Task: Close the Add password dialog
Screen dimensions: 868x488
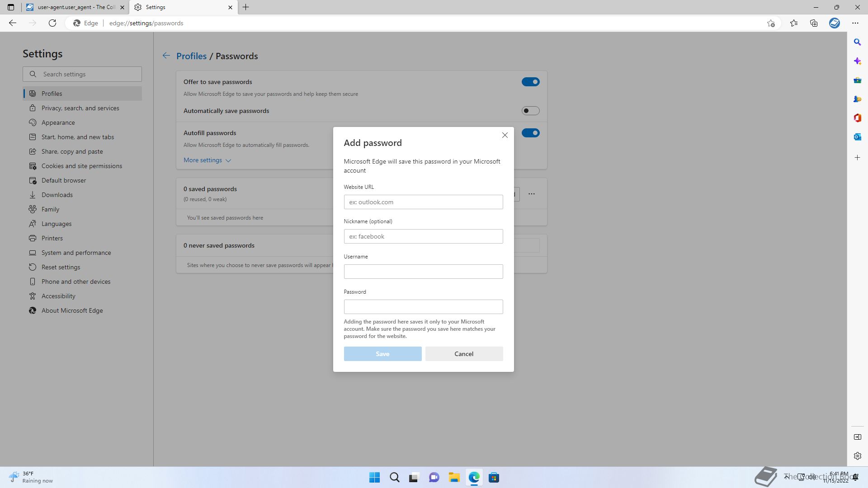Action: click(x=505, y=135)
